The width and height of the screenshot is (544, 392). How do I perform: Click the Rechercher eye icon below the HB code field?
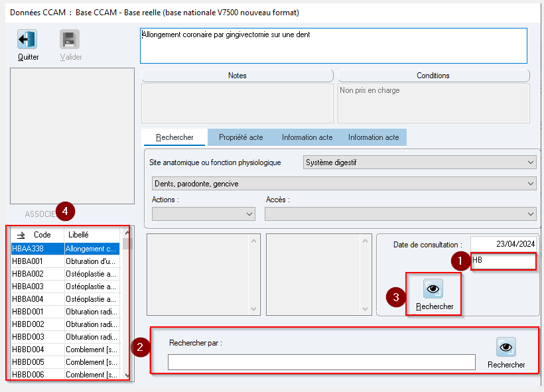[x=433, y=289]
